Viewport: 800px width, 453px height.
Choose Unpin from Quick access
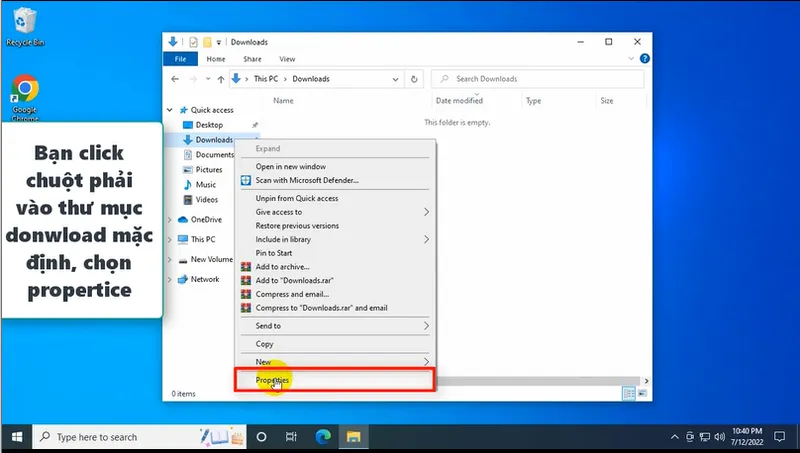(335, 198)
